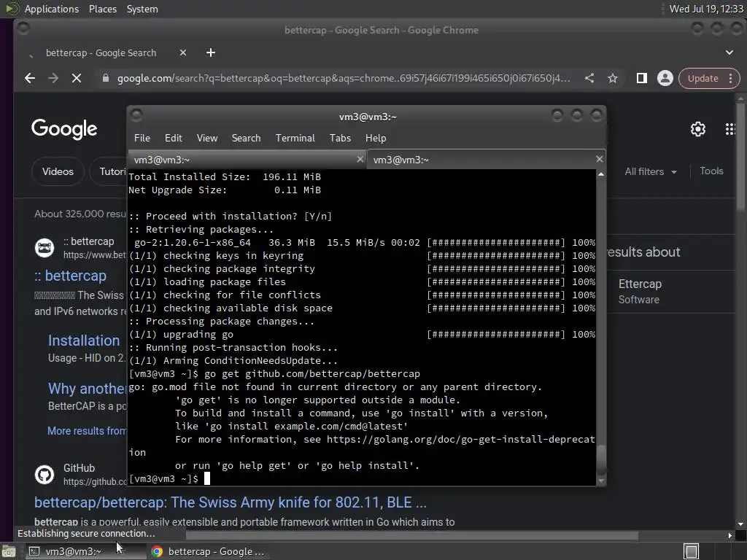Viewport: 747px width, 560px height.
Task: Open the File menu in the terminal
Action: [142, 138]
